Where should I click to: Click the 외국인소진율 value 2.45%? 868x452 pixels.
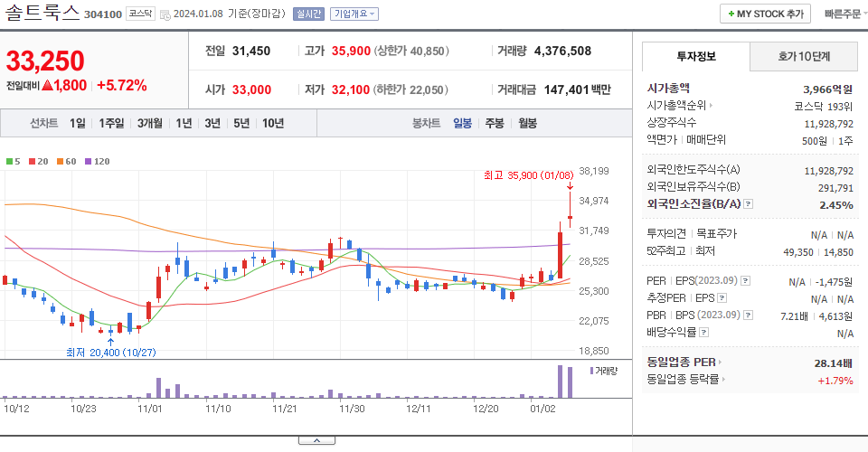click(835, 205)
